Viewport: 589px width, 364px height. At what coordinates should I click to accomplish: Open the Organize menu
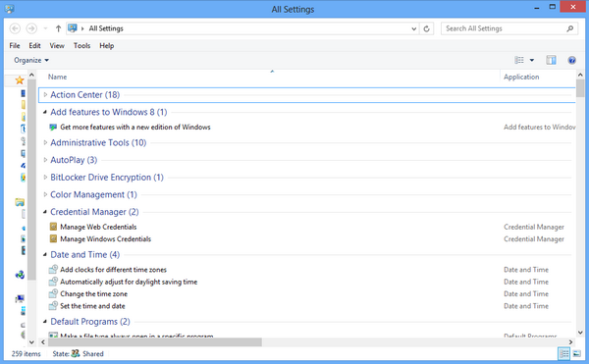pyautogui.click(x=31, y=60)
